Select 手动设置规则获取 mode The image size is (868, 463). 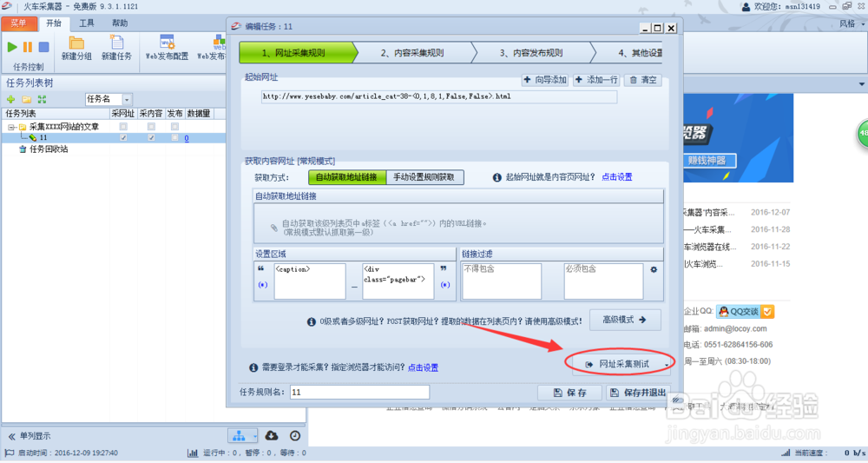(424, 177)
